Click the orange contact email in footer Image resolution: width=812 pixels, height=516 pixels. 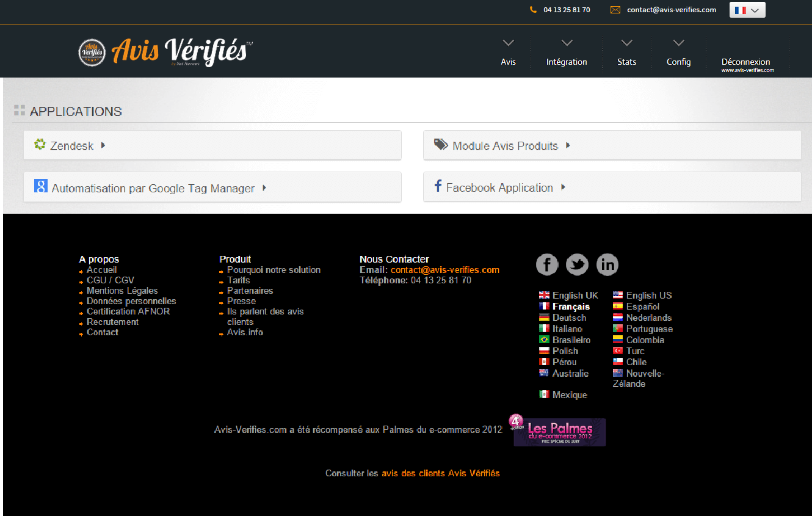coord(445,270)
